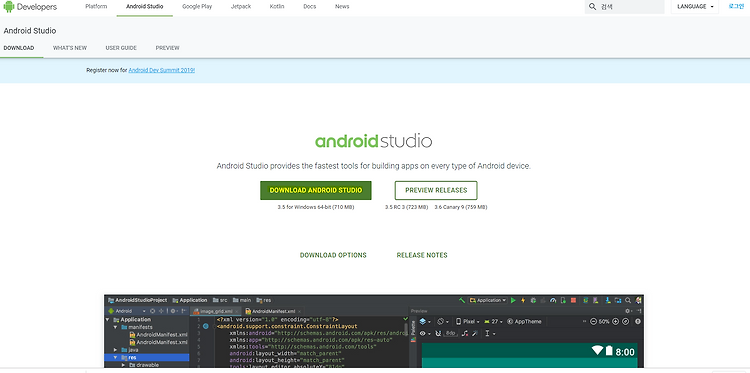Image resolution: width=750 pixels, height=373 pixels.
Task: Collapse the Application module node
Action: pyautogui.click(x=108, y=319)
